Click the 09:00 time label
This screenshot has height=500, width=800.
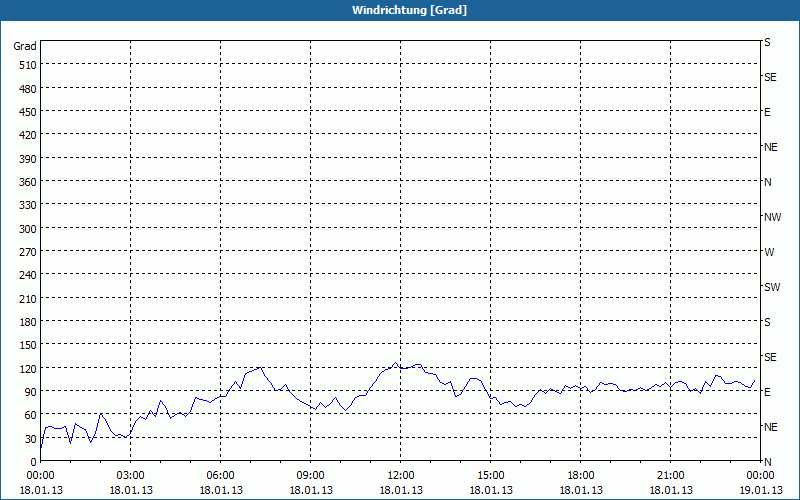311,476
